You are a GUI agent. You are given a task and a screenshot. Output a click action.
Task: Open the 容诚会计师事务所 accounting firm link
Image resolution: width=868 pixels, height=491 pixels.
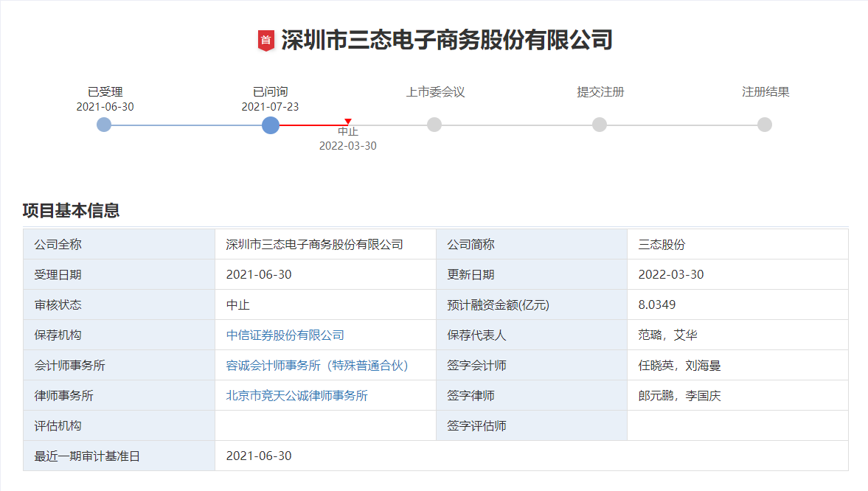point(317,366)
